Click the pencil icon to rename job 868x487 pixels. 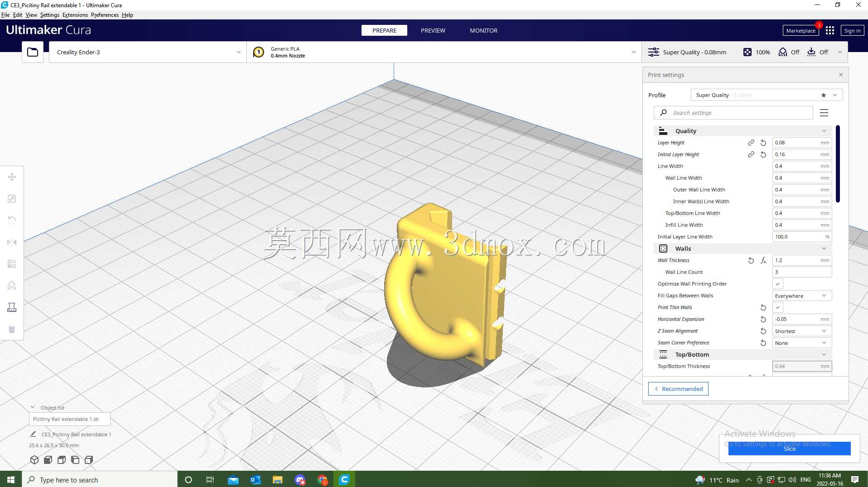pos(33,434)
